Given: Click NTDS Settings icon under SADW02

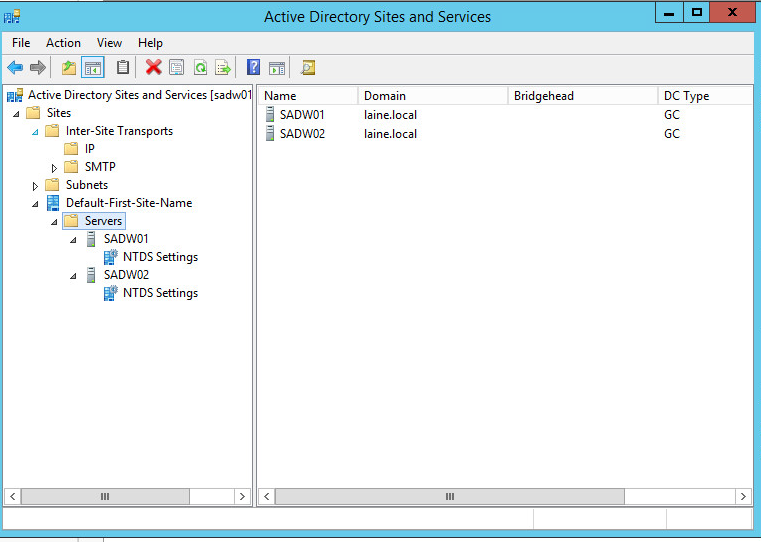Looking at the screenshot, I should click(111, 293).
